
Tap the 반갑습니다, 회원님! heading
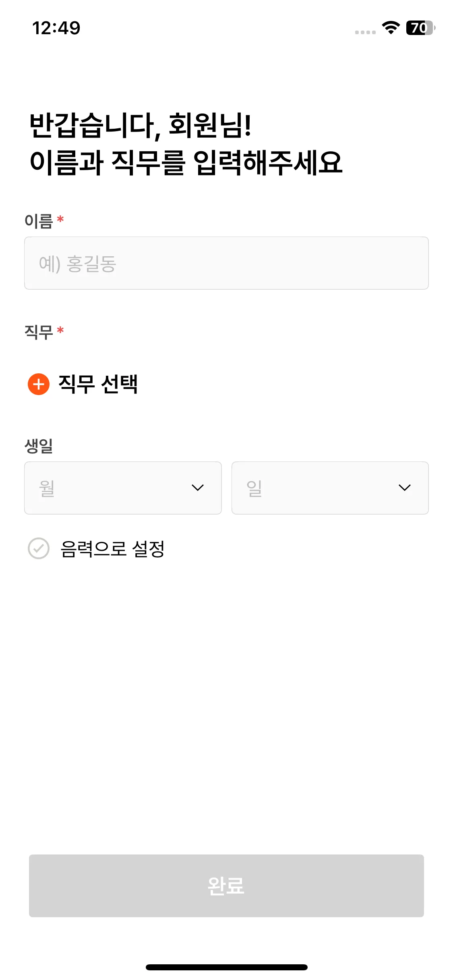(x=141, y=126)
